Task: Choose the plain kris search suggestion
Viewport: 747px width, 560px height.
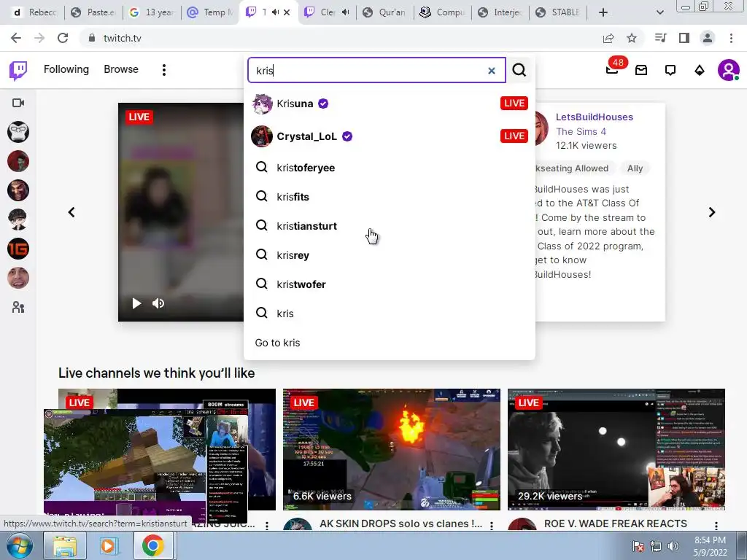Action: click(390, 314)
